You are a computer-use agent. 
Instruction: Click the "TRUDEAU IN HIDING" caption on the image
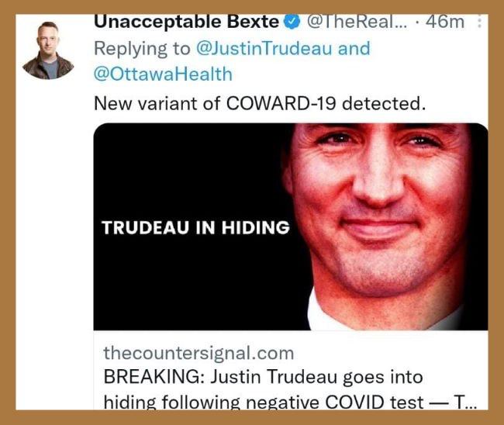click(195, 227)
